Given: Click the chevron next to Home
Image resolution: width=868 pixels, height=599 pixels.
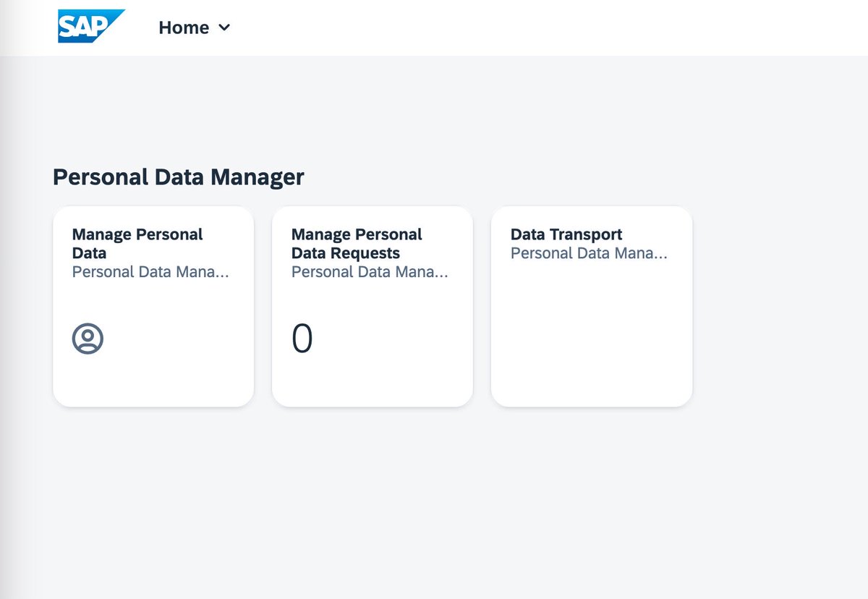Looking at the screenshot, I should pos(224,27).
